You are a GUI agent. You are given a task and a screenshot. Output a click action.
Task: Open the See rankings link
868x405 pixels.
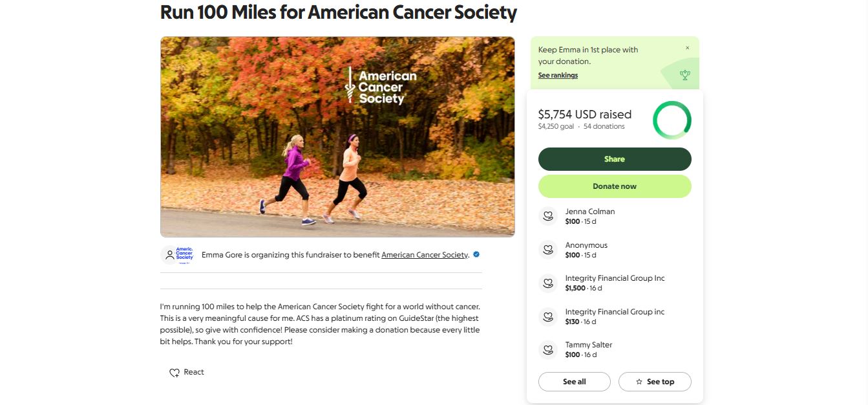(x=558, y=76)
